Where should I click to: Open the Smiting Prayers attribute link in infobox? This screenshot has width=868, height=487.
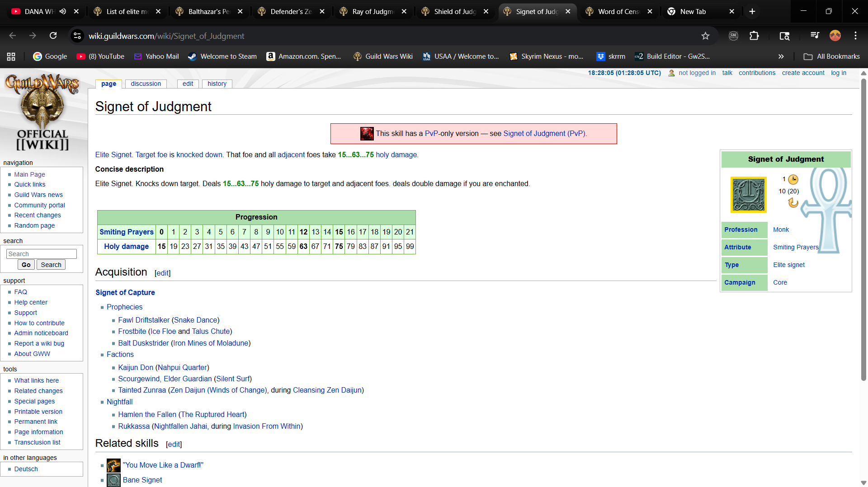(x=796, y=248)
